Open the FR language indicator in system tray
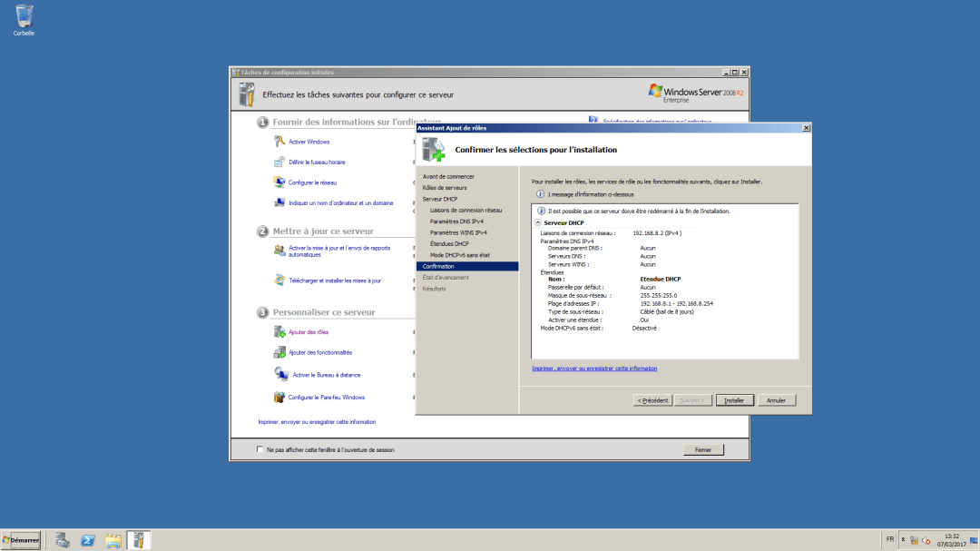980x551 pixels. click(890, 539)
